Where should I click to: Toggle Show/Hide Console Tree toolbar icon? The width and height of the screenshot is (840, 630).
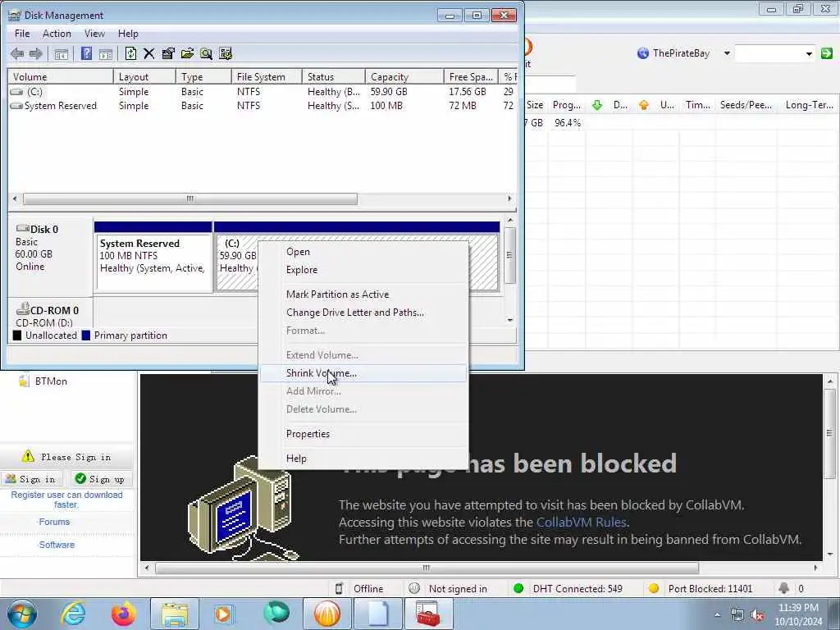(61, 53)
